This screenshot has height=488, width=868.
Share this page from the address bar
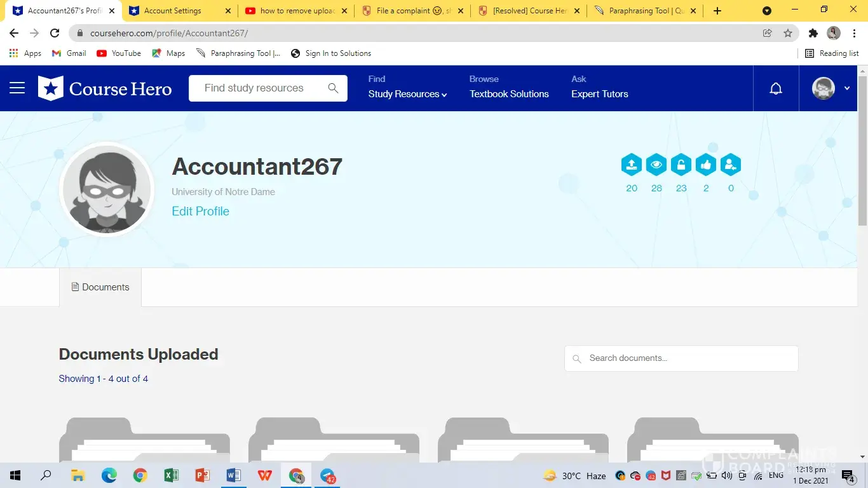click(x=768, y=33)
